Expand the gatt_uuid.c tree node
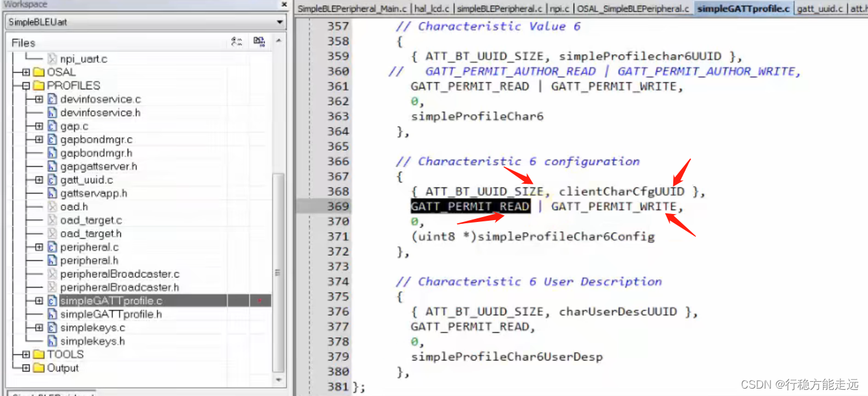This screenshot has height=396, width=868. [39, 180]
